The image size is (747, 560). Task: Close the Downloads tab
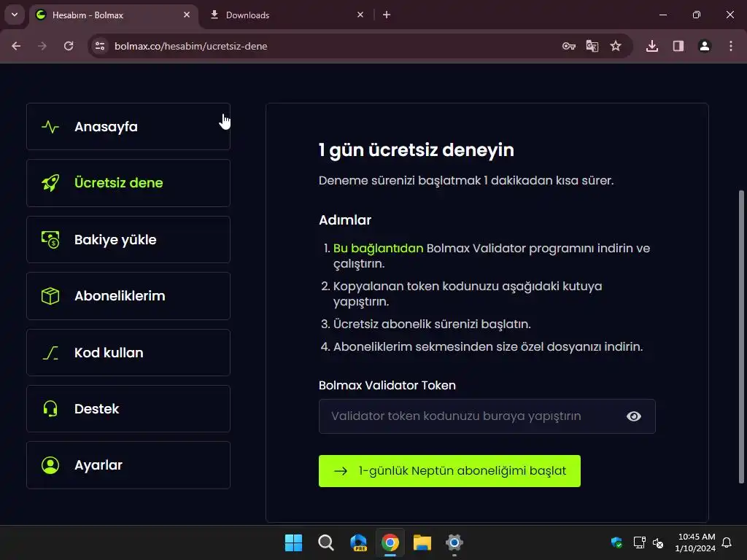[360, 15]
